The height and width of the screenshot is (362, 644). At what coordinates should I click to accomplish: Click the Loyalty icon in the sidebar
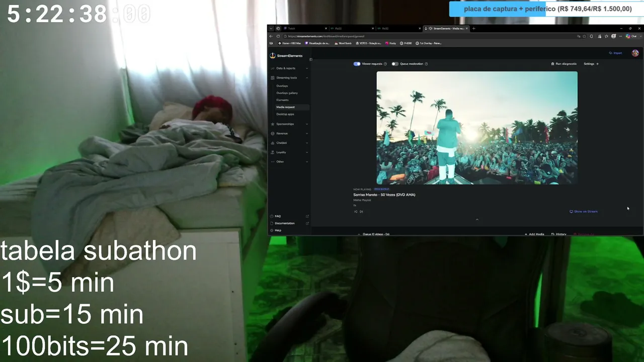pos(272,152)
